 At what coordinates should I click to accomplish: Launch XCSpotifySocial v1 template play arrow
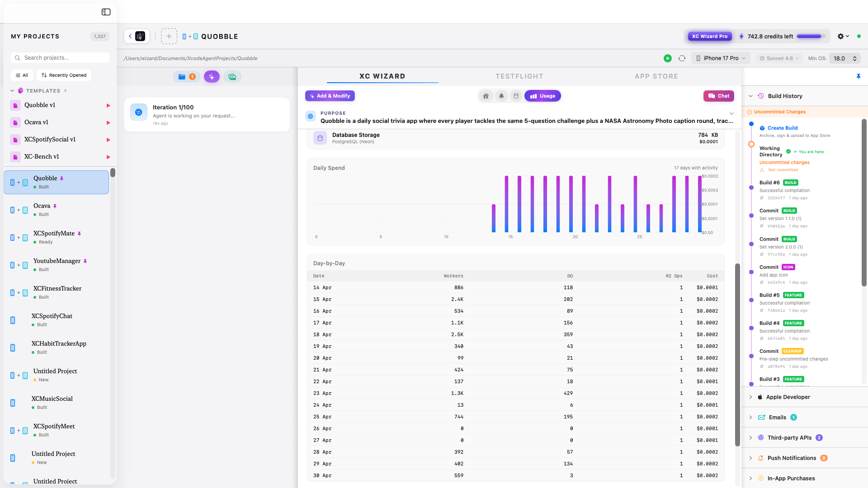[x=108, y=140]
